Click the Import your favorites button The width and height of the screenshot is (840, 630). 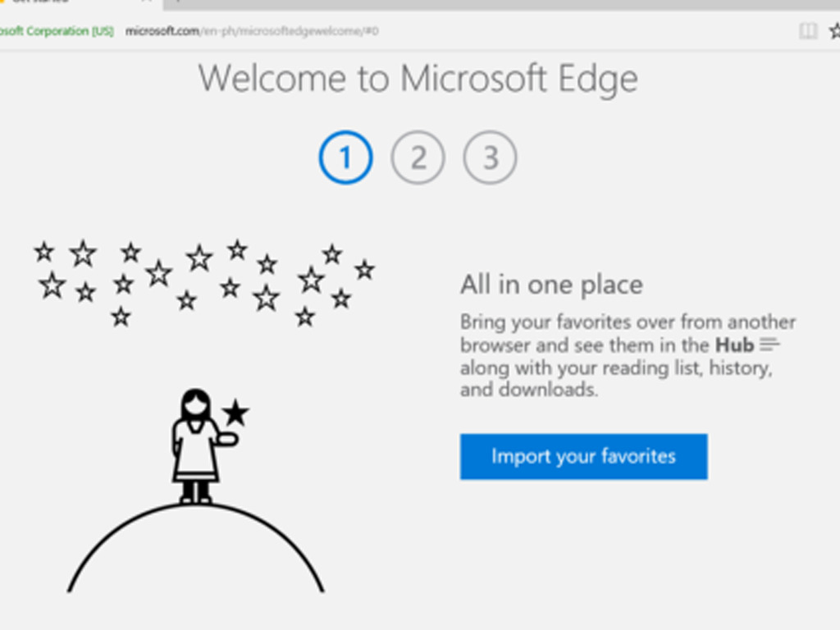(x=583, y=456)
